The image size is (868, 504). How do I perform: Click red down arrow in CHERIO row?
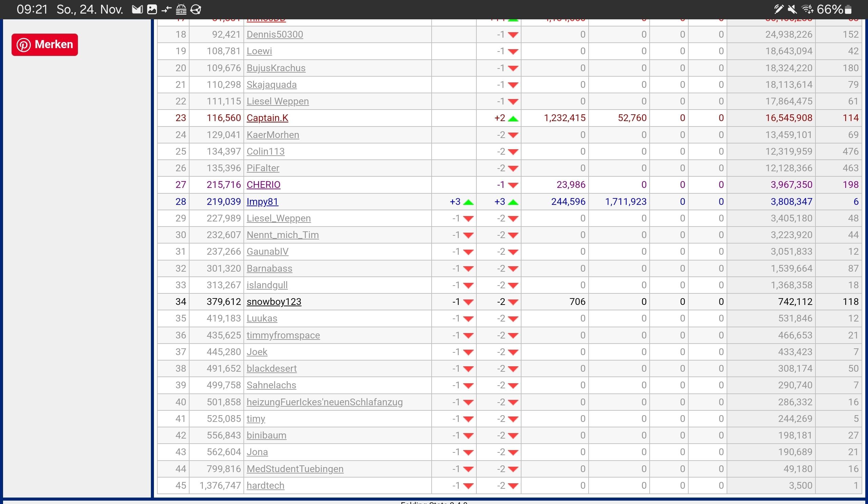tap(513, 185)
